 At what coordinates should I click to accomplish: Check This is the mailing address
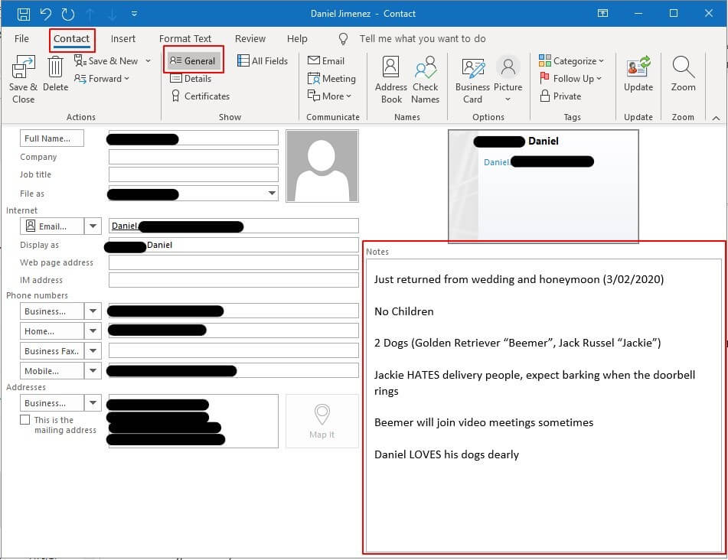[25, 419]
